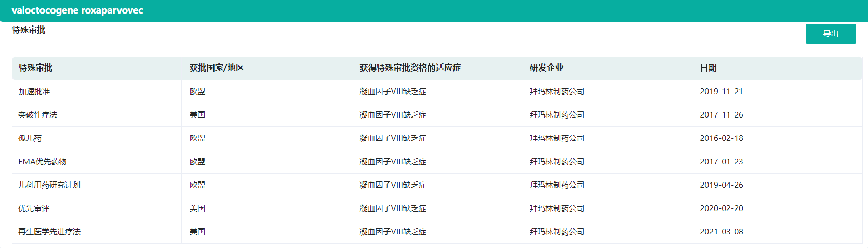The height and width of the screenshot is (248, 868).
Task: Select the 2017-01-23 date cell
Action: 721,162
